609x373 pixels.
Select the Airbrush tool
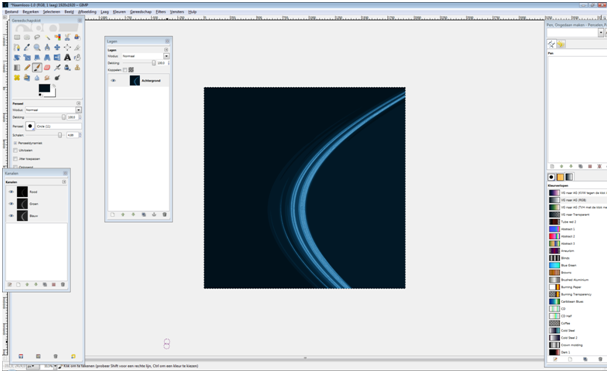tap(57, 68)
